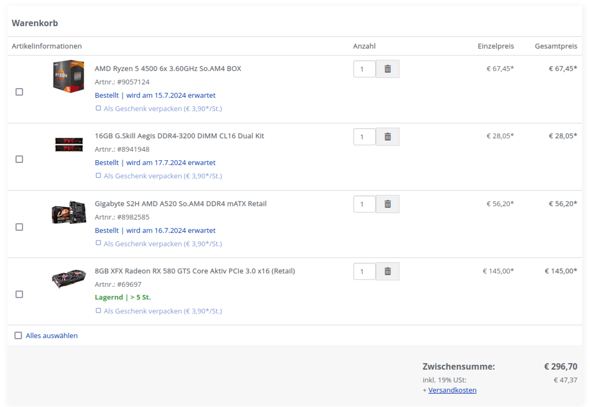Click the Gesamtpreis column header
Image resolution: width=590 pixels, height=407 pixels.
click(556, 46)
